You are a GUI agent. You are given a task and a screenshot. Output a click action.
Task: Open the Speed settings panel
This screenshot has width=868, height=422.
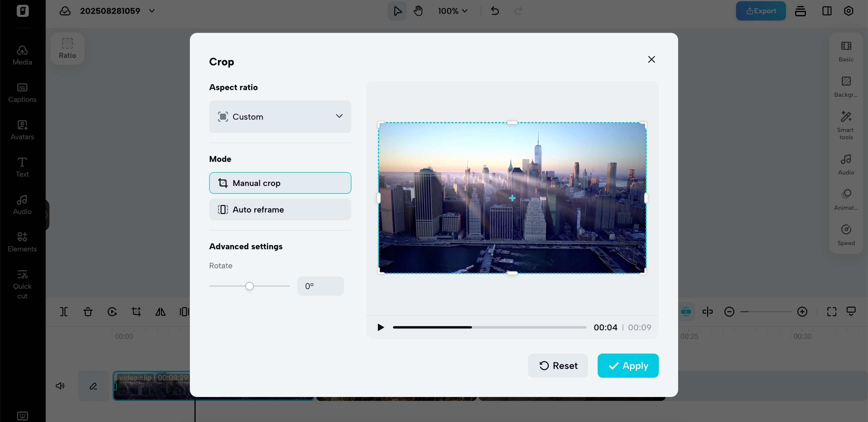pyautogui.click(x=846, y=235)
